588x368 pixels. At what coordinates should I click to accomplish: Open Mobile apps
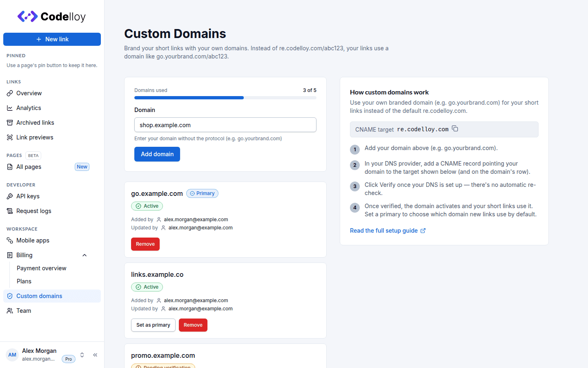click(x=52, y=240)
